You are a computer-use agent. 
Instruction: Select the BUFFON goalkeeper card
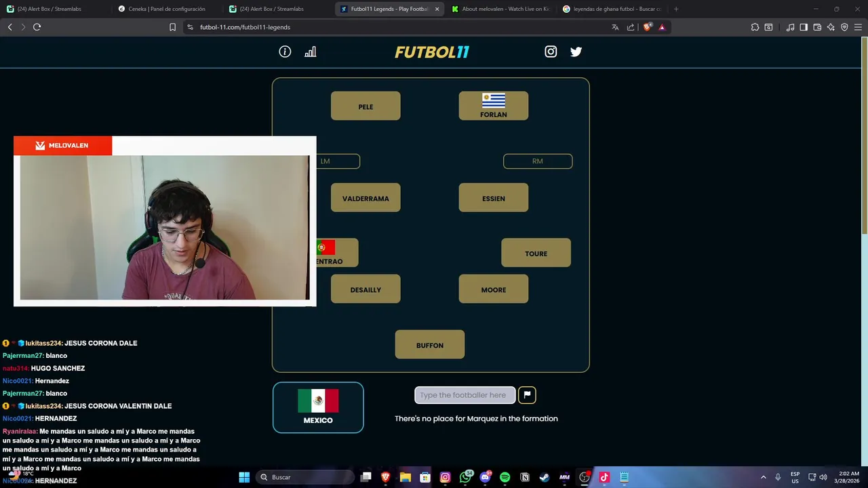point(430,344)
